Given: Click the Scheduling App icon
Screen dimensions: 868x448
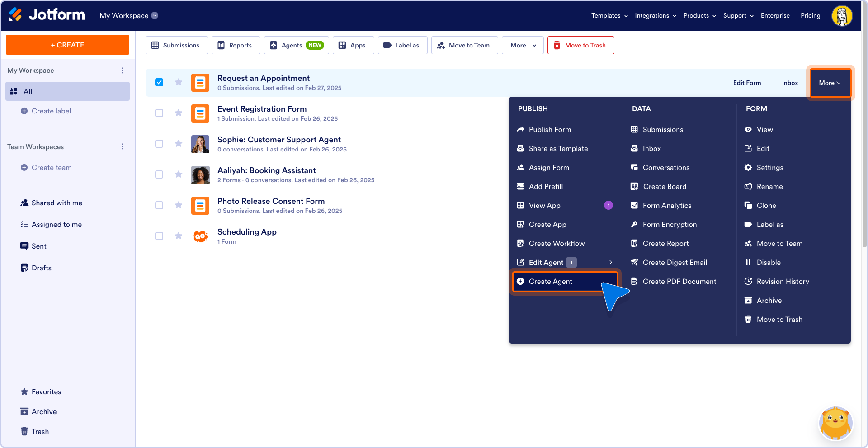Looking at the screenshot, I should [200, 236].
